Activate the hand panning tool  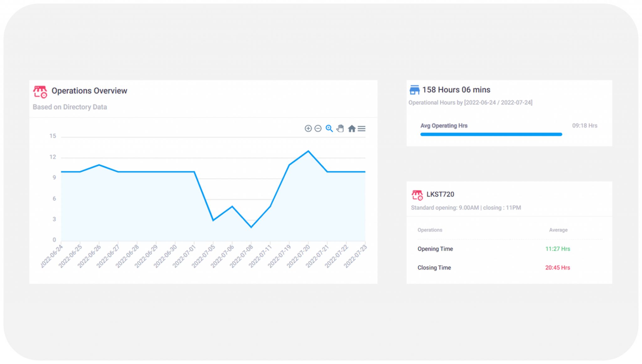pos(340,128)
